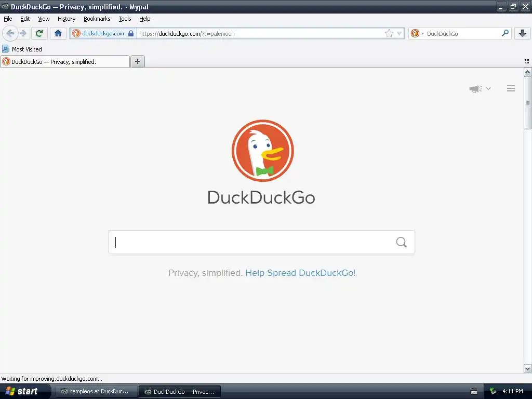Viewport: 532px width, 399px height.
Task: Go forward with the forward arrow button
Action: pyautogui.click(x=23, y=33)
